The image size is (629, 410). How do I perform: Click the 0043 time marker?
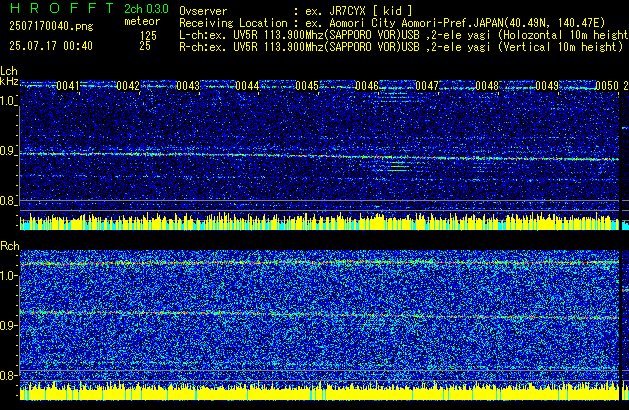pos(188,86)
